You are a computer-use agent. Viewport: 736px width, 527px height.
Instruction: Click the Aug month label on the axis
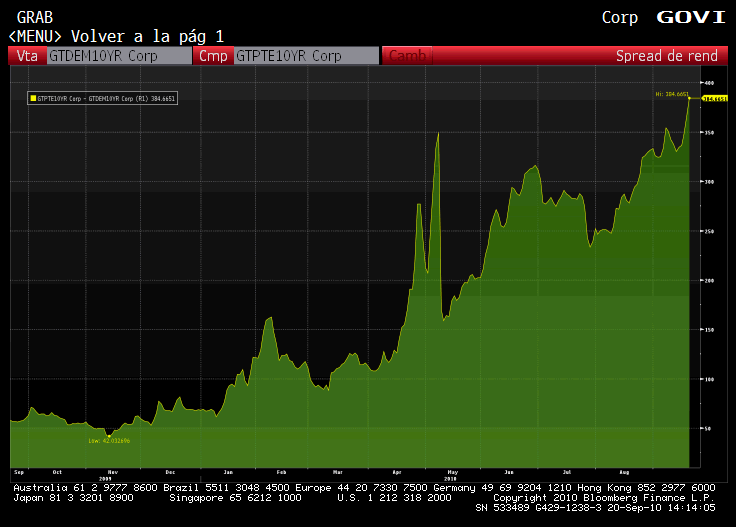624,472
